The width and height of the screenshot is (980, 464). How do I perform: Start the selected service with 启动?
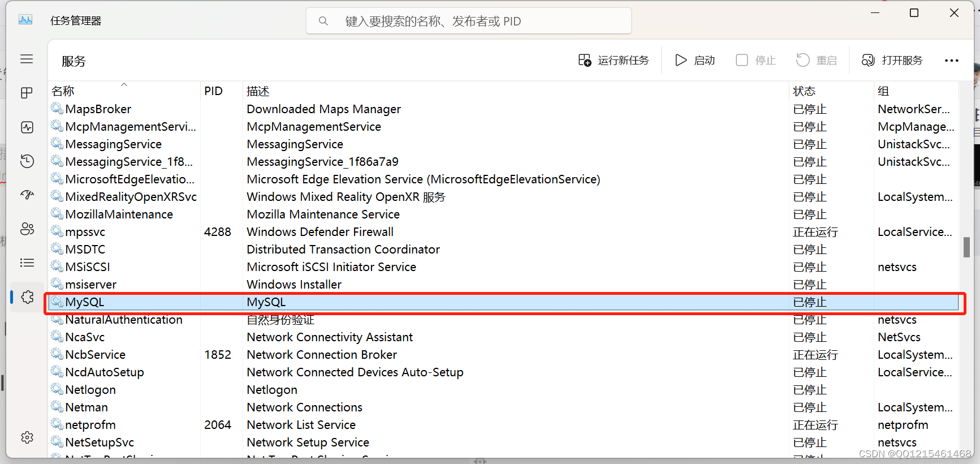696,60
